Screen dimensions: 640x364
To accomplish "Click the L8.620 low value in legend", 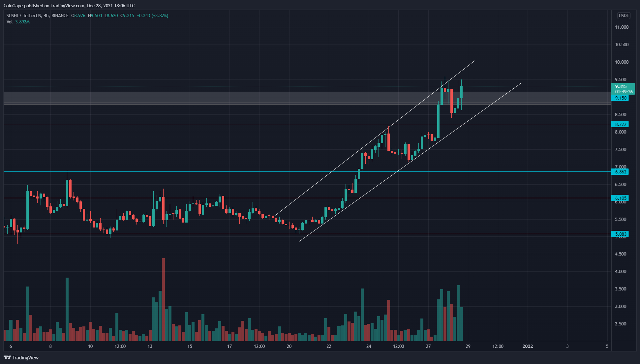I will [111, 15].
